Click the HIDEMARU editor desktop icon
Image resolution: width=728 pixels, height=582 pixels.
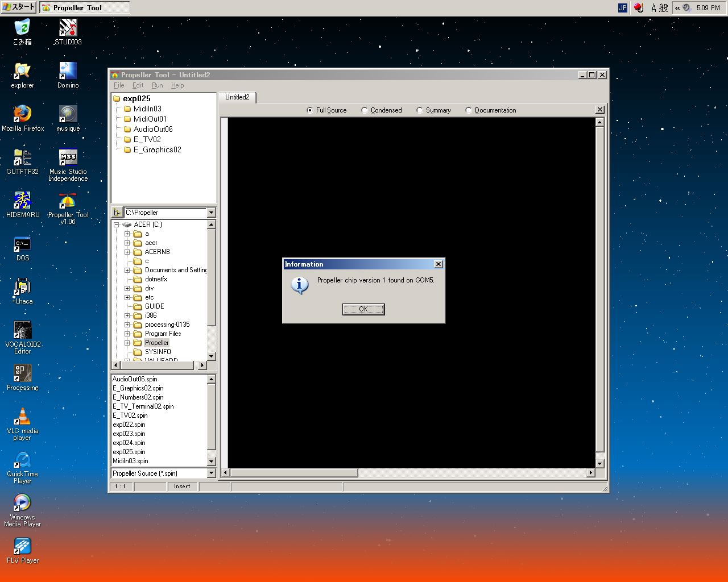[23, 201]
